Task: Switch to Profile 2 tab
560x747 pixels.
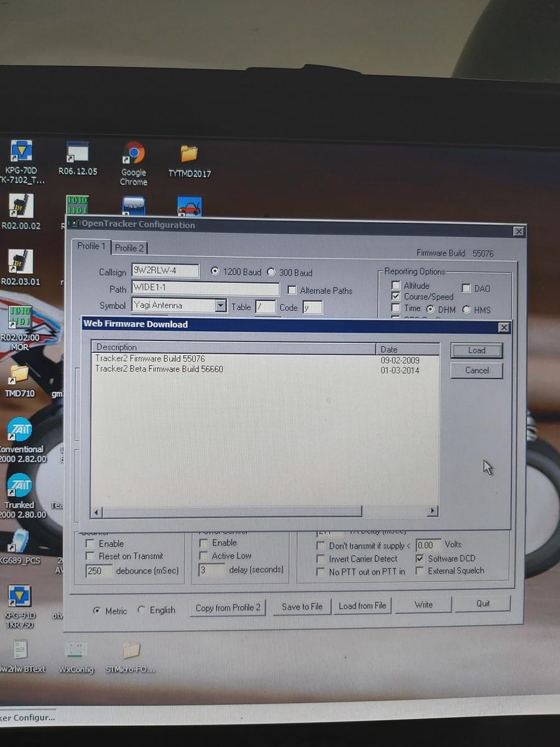Action: pos(129,248)
